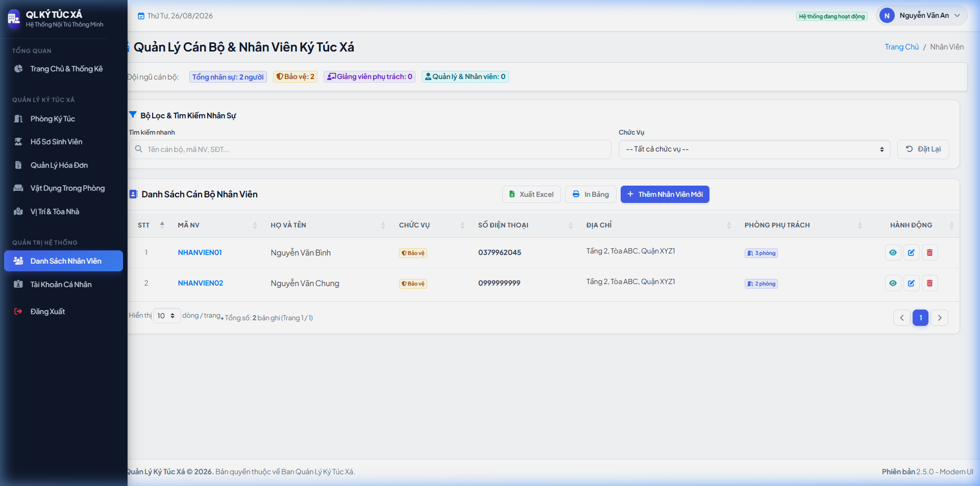Open Phòng Ký Túc menu item
Screen dimensions: 980x486
pos(63,119)
